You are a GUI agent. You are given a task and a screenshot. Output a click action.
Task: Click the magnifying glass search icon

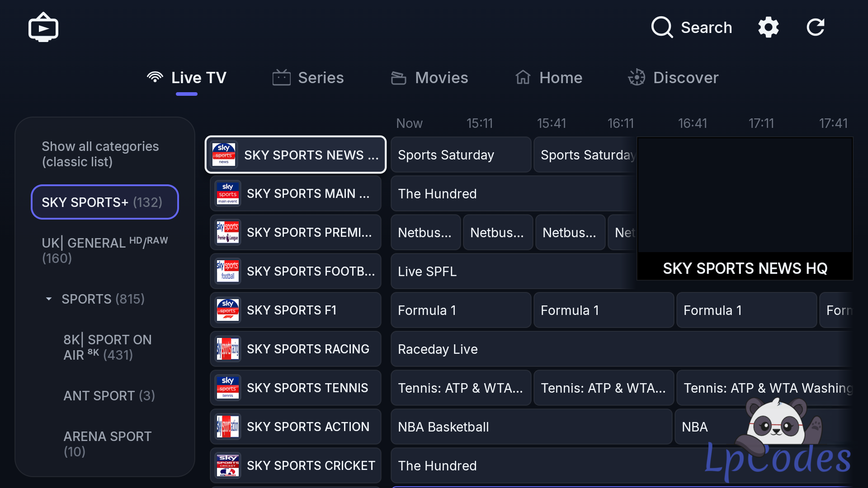[662, 27]
